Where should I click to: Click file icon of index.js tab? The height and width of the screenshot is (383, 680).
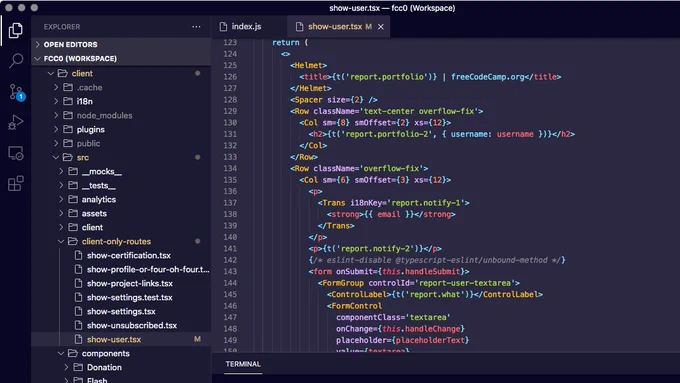point(223,27)
